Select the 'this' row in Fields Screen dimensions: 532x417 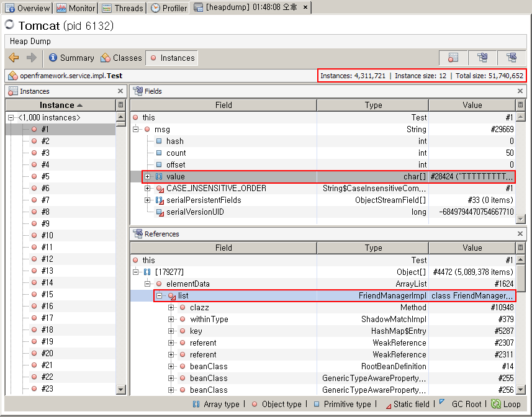pyautogui.click(x=323, y=118)
